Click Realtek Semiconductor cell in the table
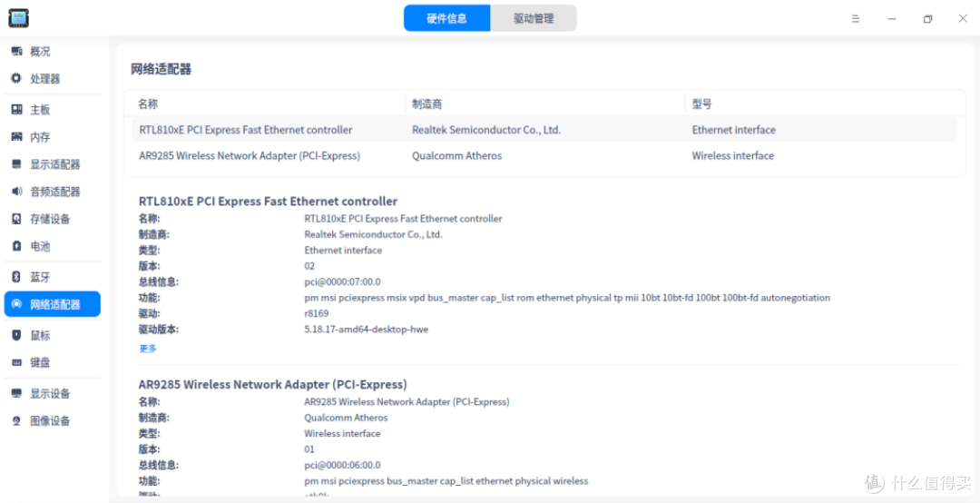Screen dimensions: 980x503 486,130
